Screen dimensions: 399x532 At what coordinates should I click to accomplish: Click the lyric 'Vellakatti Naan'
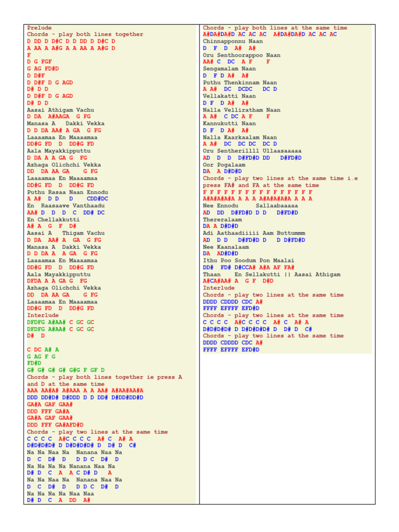(229, 96)
